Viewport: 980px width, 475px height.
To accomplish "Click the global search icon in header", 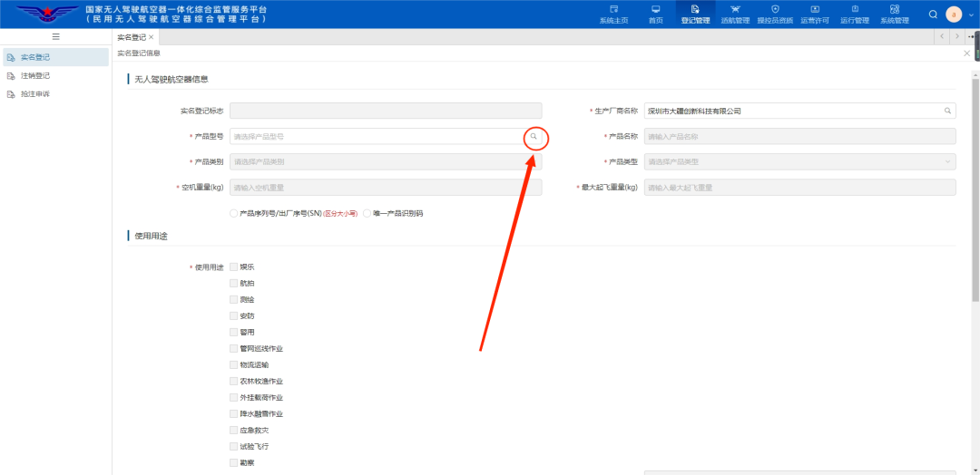I will click(x=933, y=15).
